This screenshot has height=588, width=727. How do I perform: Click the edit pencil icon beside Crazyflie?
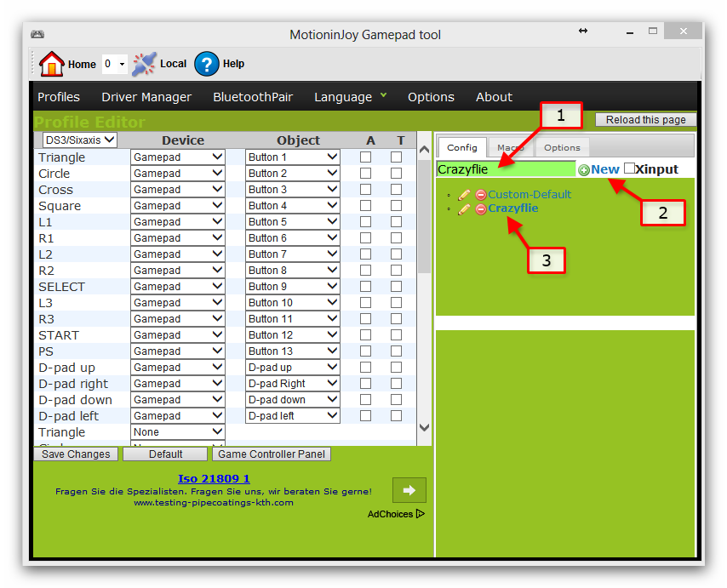(x=464, y=208)
